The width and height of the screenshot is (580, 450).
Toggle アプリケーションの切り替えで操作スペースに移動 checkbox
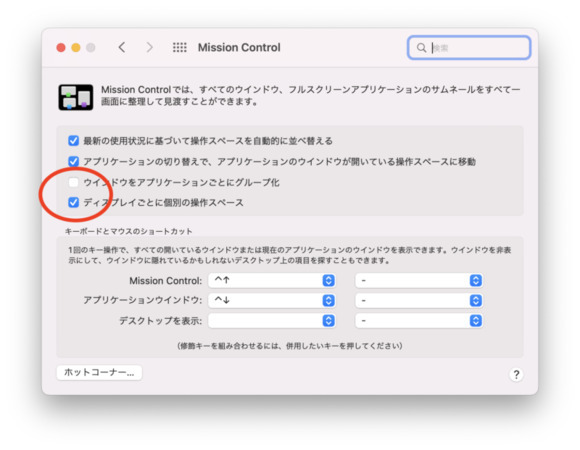click(x=73, y=161)
